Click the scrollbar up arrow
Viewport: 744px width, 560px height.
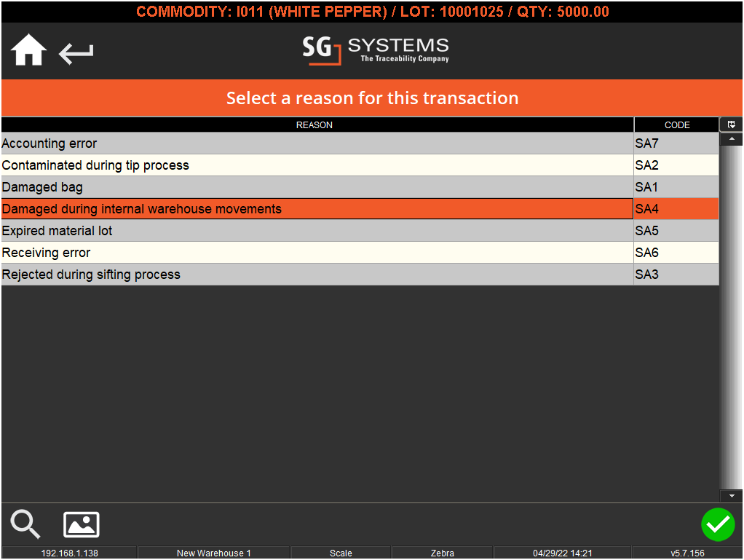(731, 139)
